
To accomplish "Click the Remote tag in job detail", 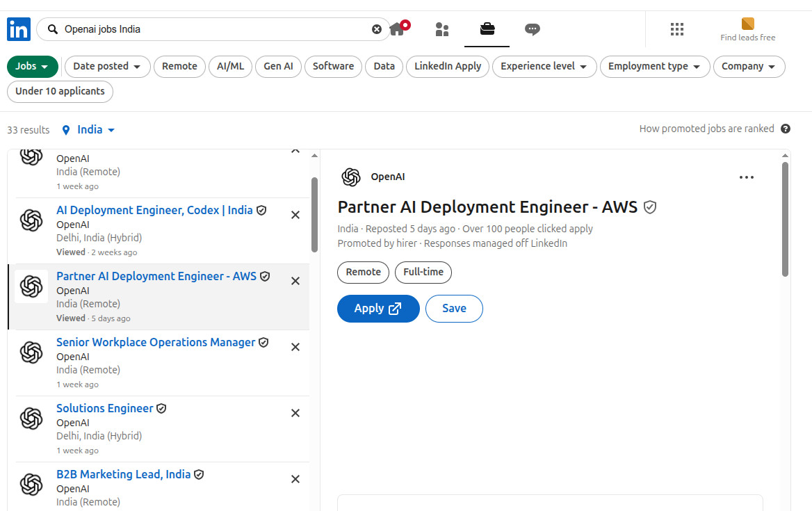I will point(363,273).
